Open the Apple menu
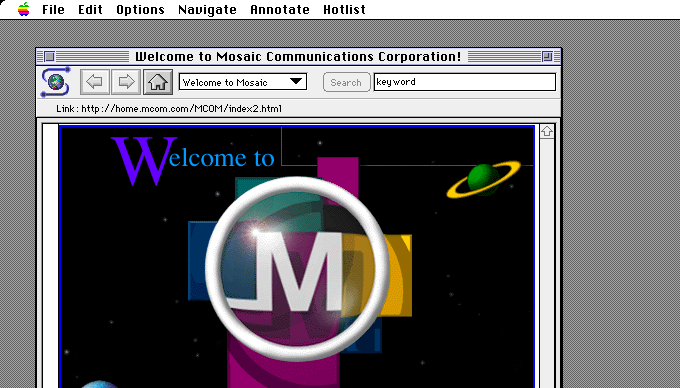The width and height of the screenshot is (680, 388). pyautogui.click(x=23, y=9)
